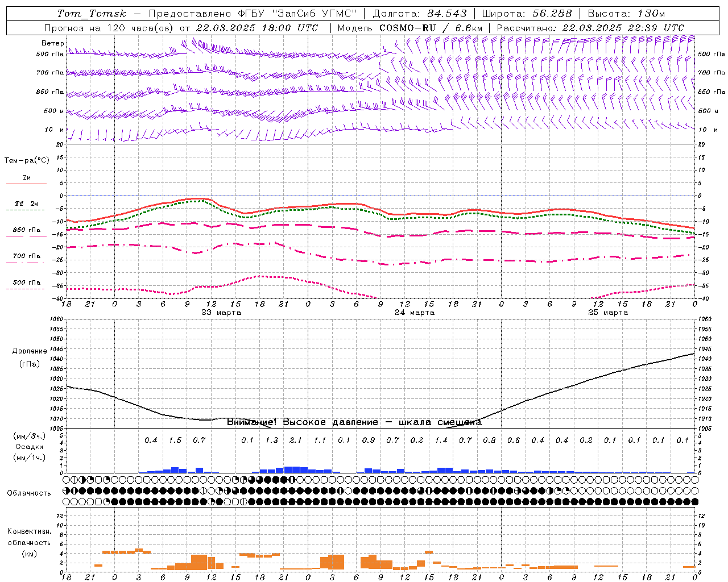Click the "Давление" pressure panel label

(30, 351)
